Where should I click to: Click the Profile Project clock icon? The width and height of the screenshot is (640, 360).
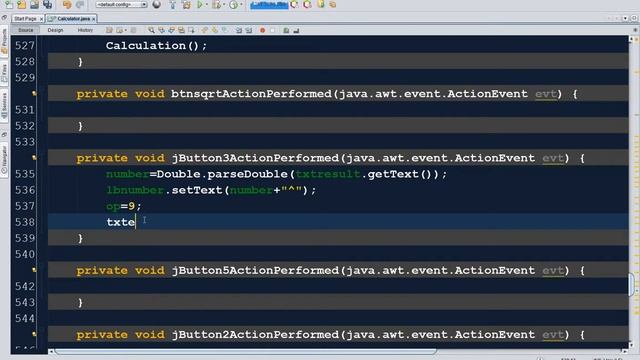coord(233,4)
